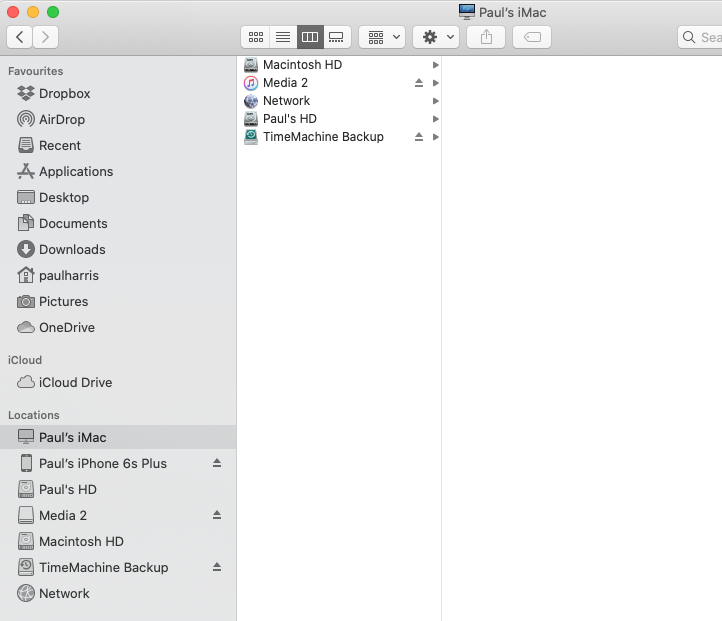Select TimeMachine Backup in the column list
Viewport: 722px width, 621px height.
341,137
